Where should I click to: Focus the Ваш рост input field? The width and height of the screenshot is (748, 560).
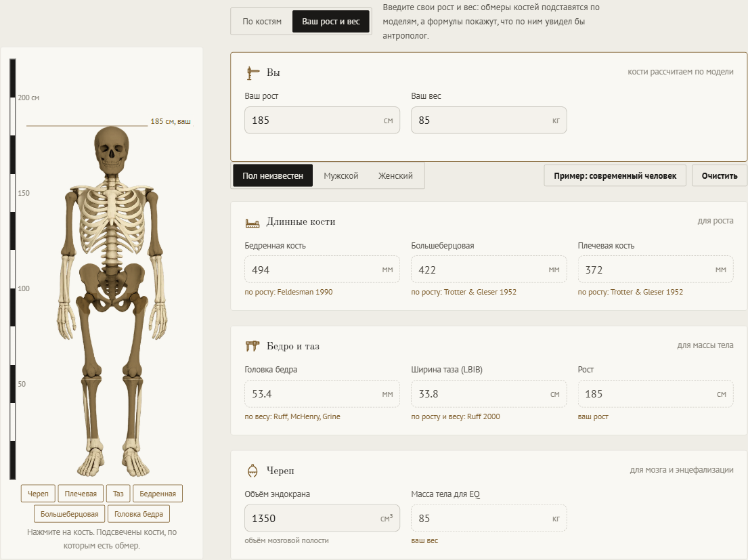pyautogui.click(x=322, y=121)
